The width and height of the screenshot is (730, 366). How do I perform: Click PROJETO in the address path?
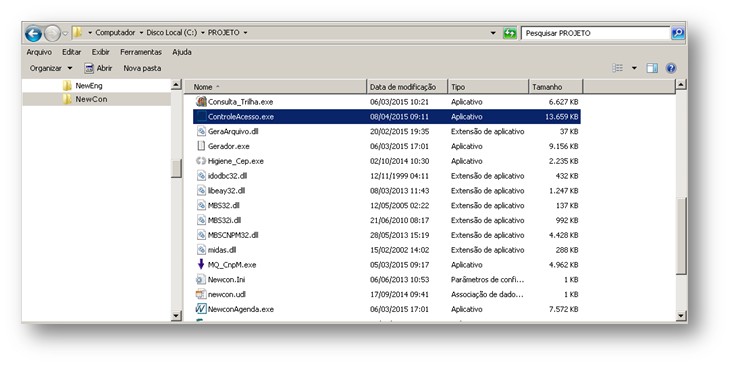click(x=223, y=33)
